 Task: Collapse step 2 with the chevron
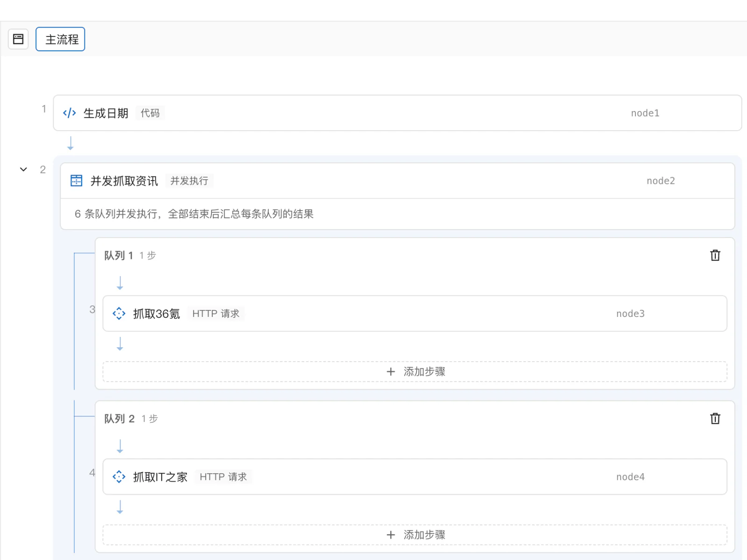click(x=23, y=169)
